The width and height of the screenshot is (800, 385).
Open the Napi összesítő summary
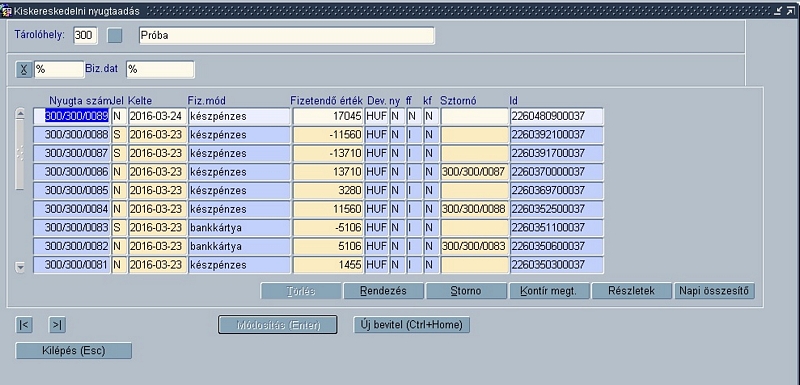[714, 291]
